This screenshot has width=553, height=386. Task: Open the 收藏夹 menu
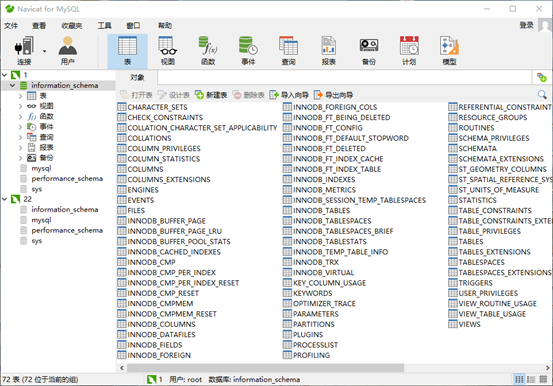click(x=72, y=26)
